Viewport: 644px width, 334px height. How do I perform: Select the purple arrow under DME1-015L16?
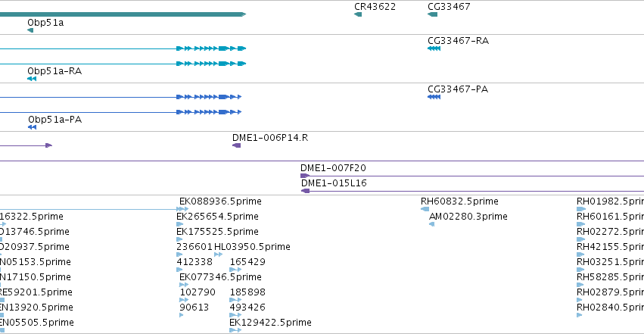point(305,191)
